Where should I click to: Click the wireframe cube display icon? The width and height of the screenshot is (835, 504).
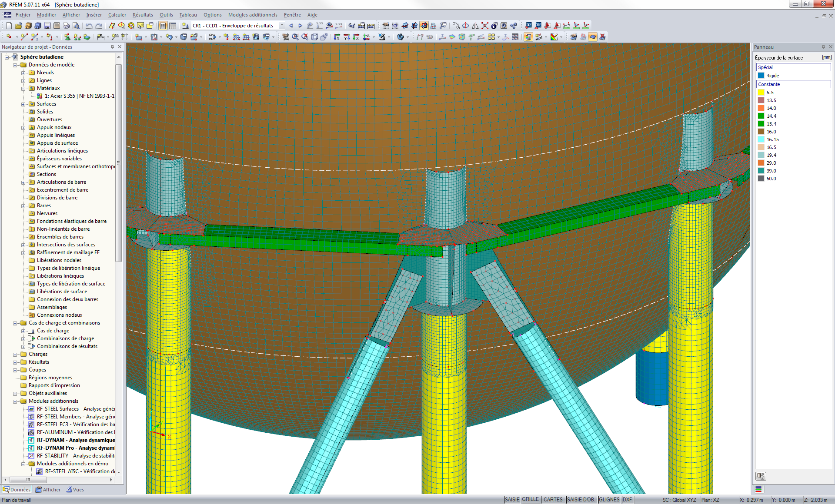click(x=314, y=37)
